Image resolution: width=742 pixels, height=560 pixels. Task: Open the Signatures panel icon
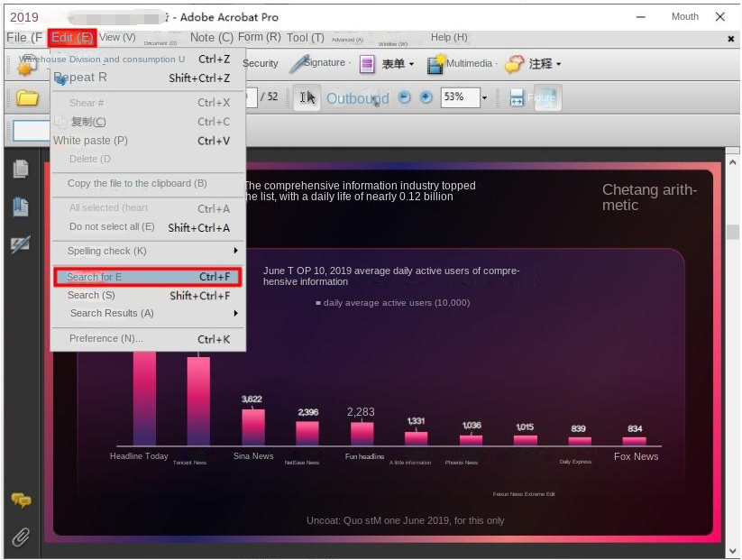20,244
